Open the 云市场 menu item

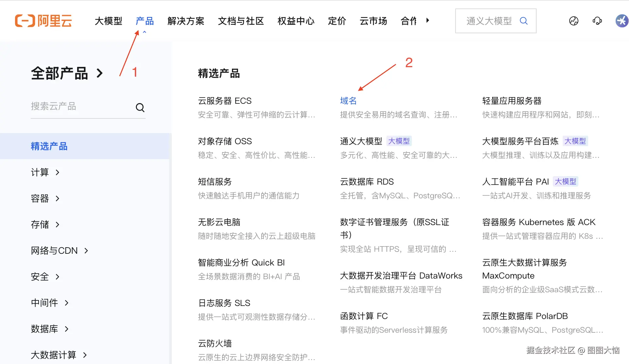(373, 21)
